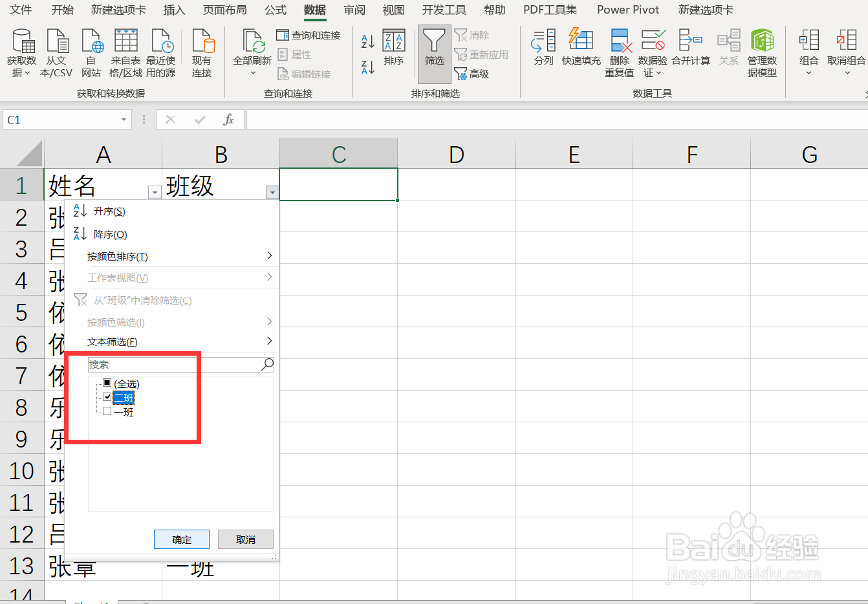Image resolution: width=868 pixels, height=604 pixels.
Task: Open 查询和连接 pane
Action: pos(309,36)
